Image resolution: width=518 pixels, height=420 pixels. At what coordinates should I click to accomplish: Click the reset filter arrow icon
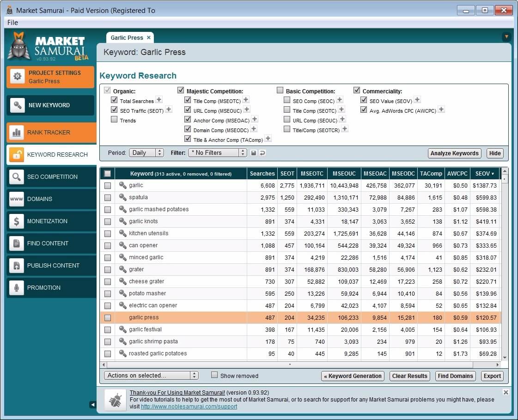[262, 152]
